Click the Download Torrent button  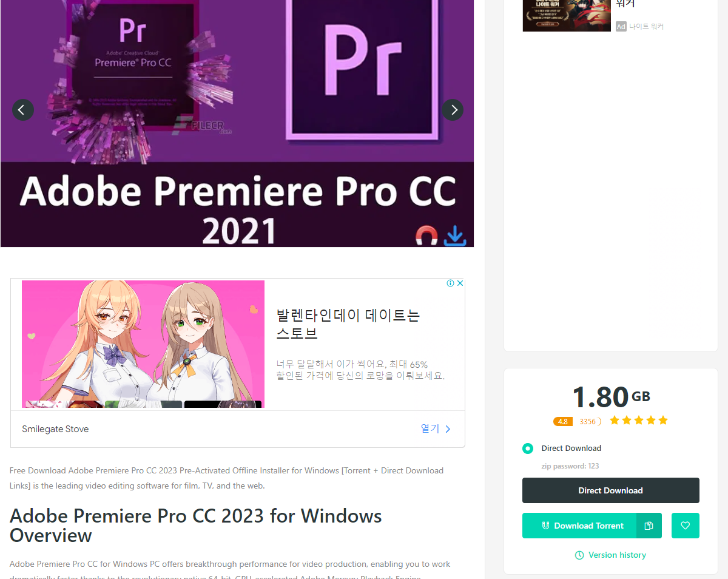coord(579,526)
